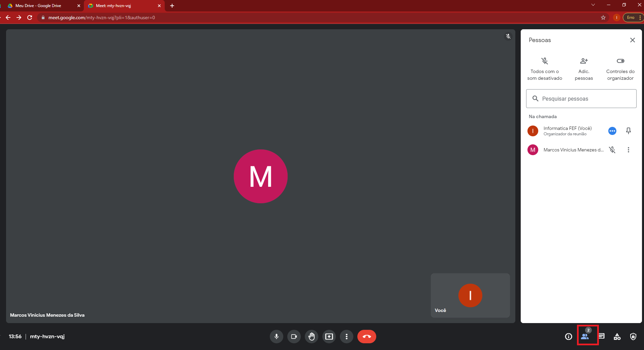Click the present screen icon
Image resolution: width=644 pixels, height=350 pixels.
point(329,337)
